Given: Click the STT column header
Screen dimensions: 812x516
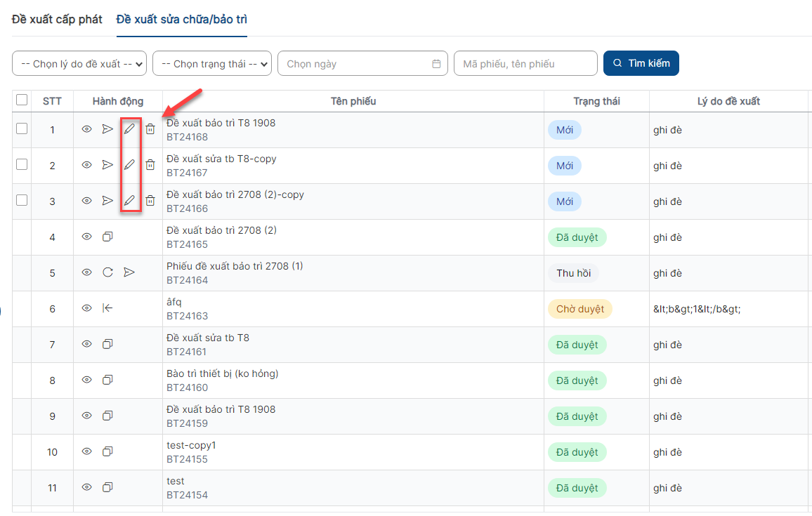Looking at the screenshot, I should [52, 101].
